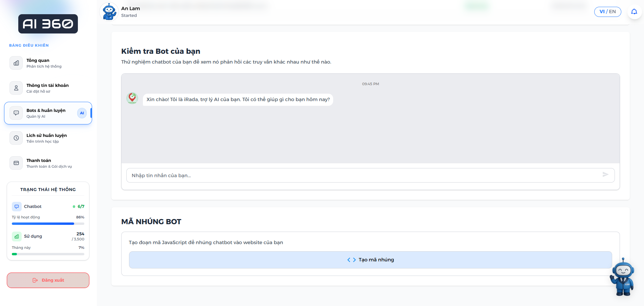
Task: Navigate to Thanh toán section
Action: (x=48, y=163)
